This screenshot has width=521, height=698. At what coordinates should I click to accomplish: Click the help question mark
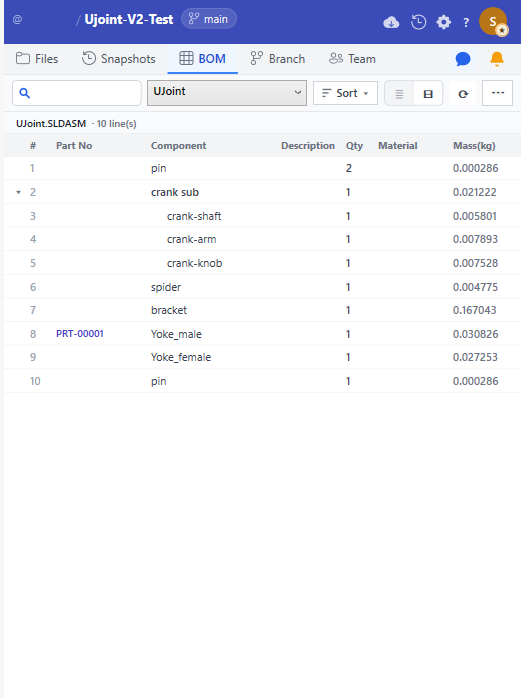(x=466, y=22)
